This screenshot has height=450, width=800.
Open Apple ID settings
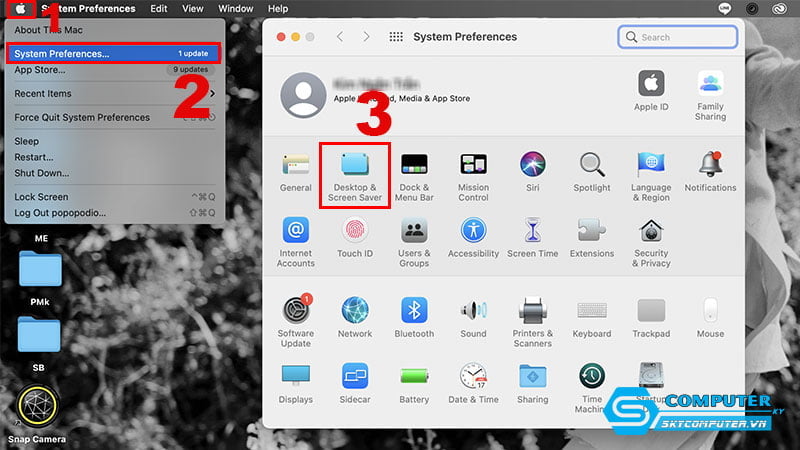click(x=651, y=91)
